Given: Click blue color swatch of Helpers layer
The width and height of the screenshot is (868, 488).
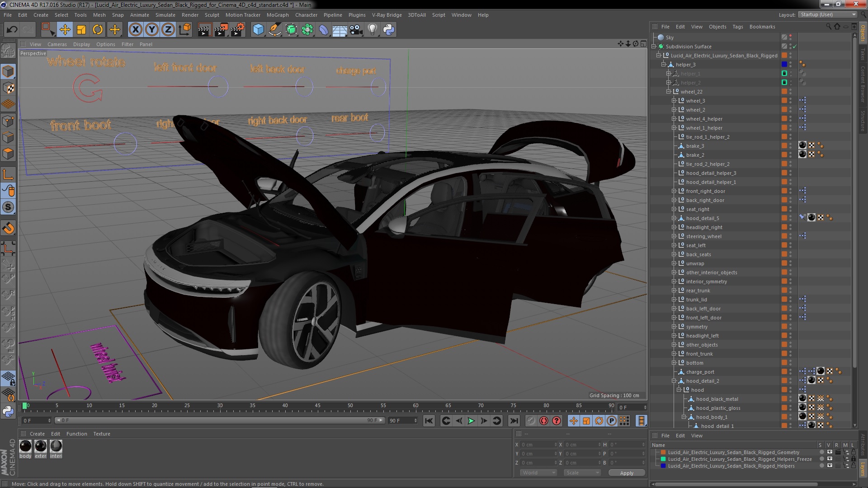Looking at the screenshot, I should coord(663,466).
